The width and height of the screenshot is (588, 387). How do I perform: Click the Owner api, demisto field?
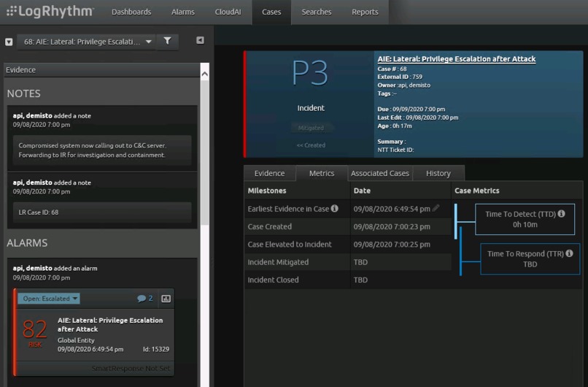(404, 85)
